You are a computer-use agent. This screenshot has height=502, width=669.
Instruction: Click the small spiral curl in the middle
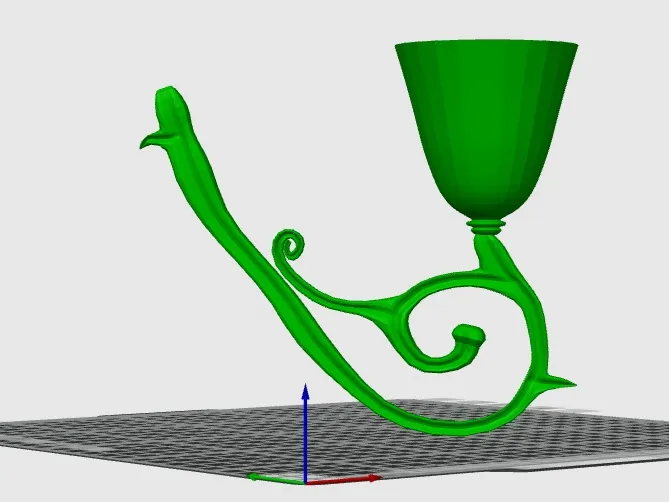click(x=290, y=243)
